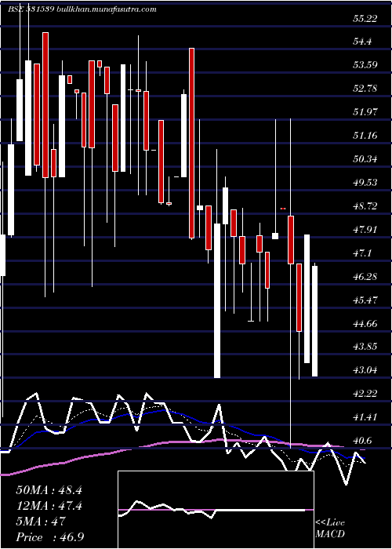Viewport: 392px width, 549px height.
Task: Click the 55.22 price axis label
Action: click(x=365, y=19)
